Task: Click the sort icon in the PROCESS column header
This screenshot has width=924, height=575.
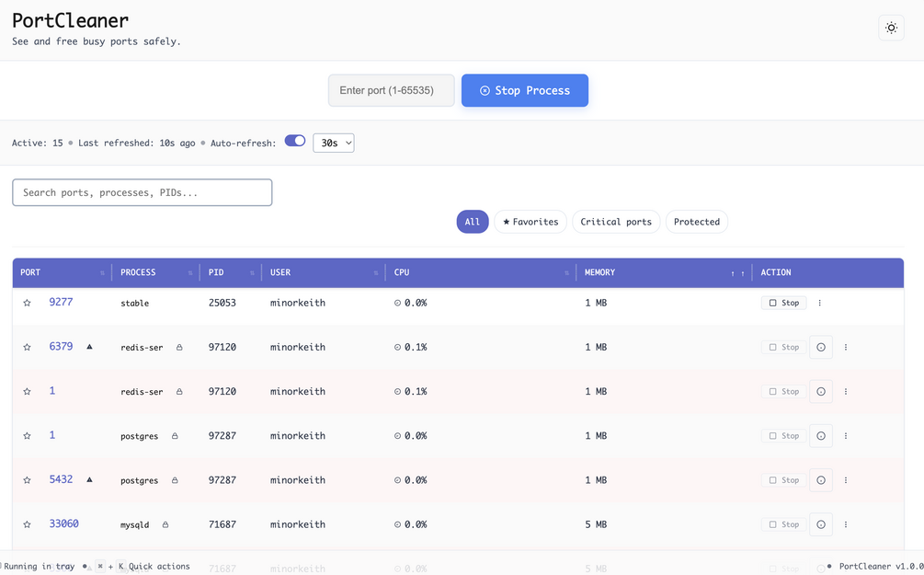Action: coord(190,273)
